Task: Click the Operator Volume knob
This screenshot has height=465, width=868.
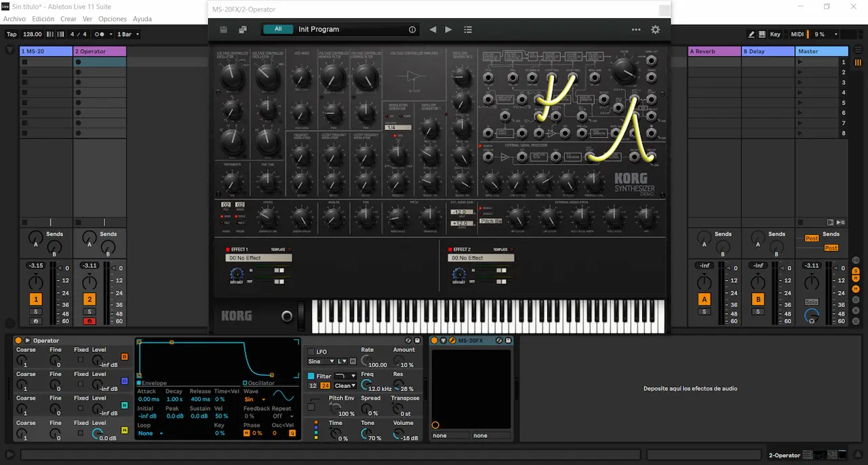Action: tap(400, 434)
